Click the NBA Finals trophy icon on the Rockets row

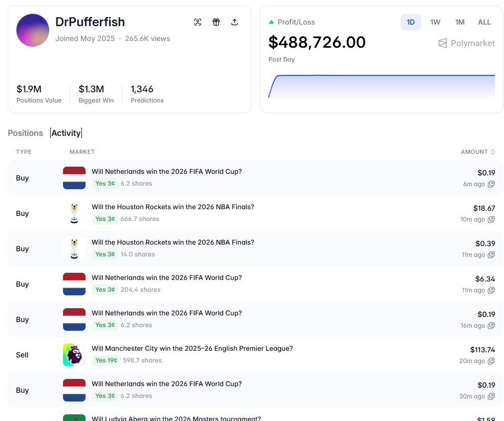(74, 212)
